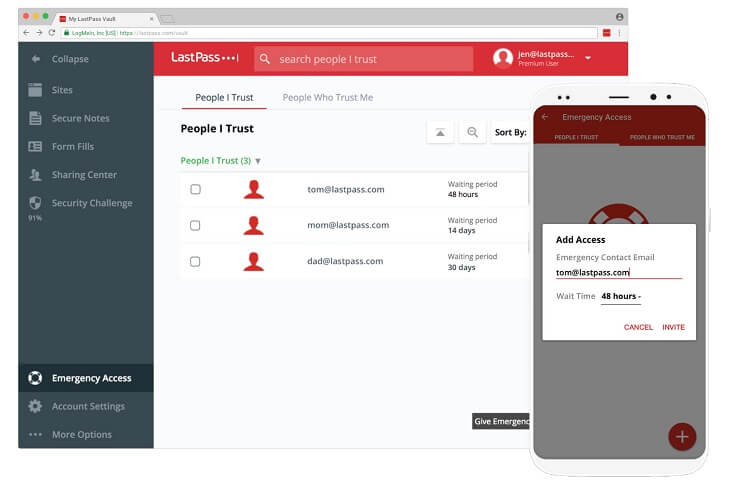Collapse the People I Trust (3) group
The image size is (729, 500).
(x=258, y=161)
